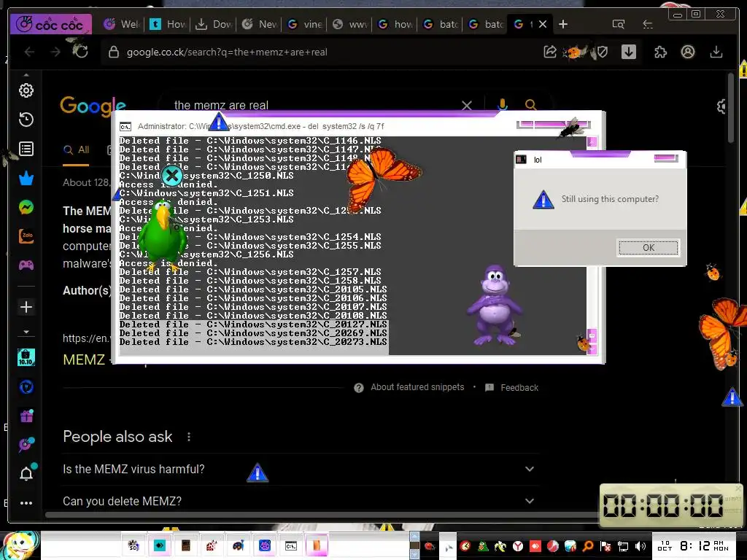Open the history clock icon in sidebar

point(26,120)
